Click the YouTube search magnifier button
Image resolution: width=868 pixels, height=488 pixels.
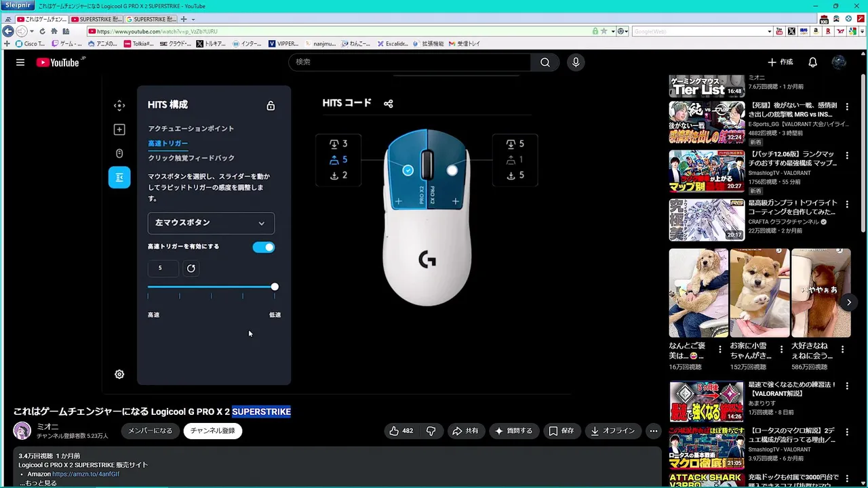click(x=545, y=62)
